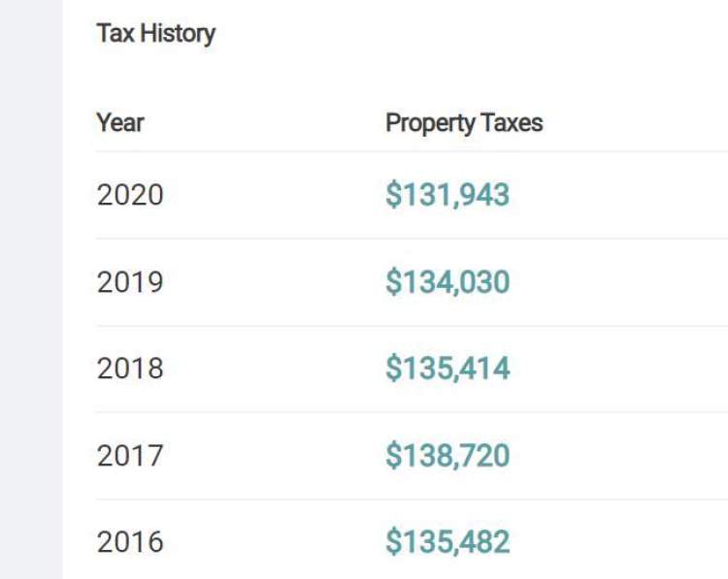Open the $134,030 property tax amount
This screenshot has width=728, height=579.
447,282
